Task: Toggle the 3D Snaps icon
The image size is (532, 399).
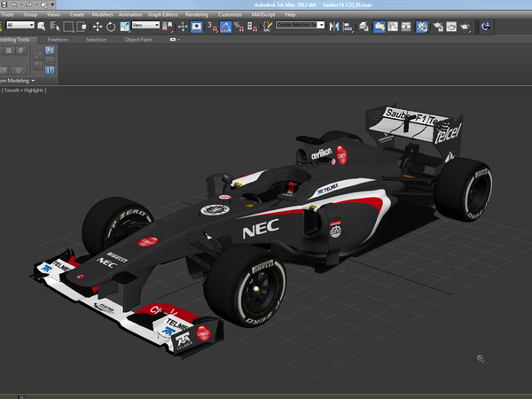Action: (212, 27)
